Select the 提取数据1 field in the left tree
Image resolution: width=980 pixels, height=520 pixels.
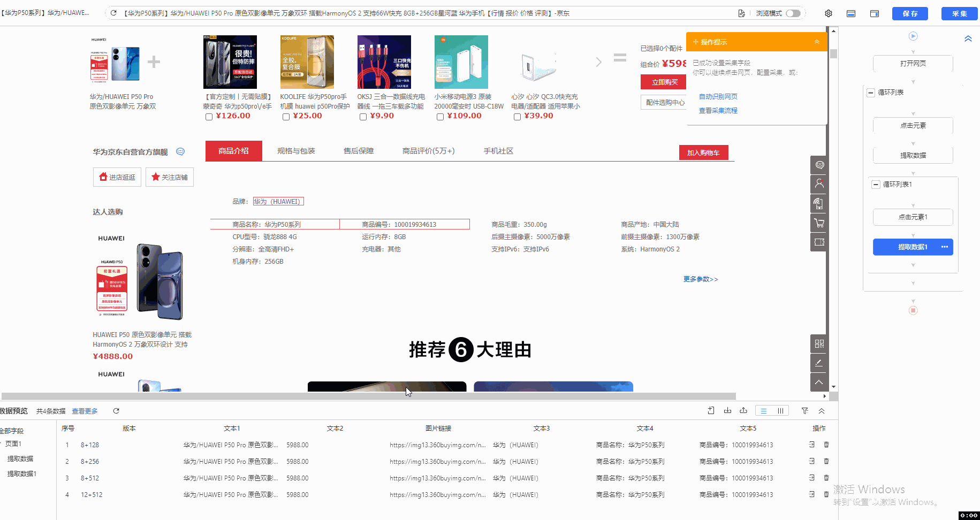tap(22, 473)
